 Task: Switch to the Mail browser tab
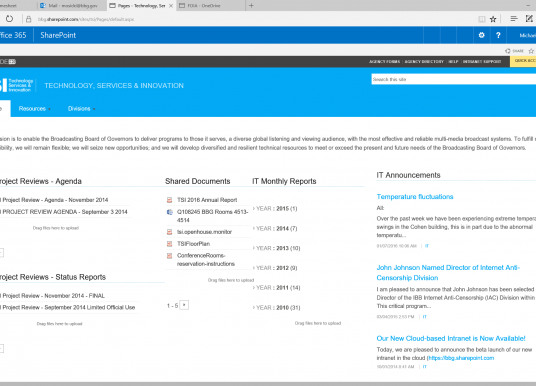pyautogui.click(x=72, y=6)
